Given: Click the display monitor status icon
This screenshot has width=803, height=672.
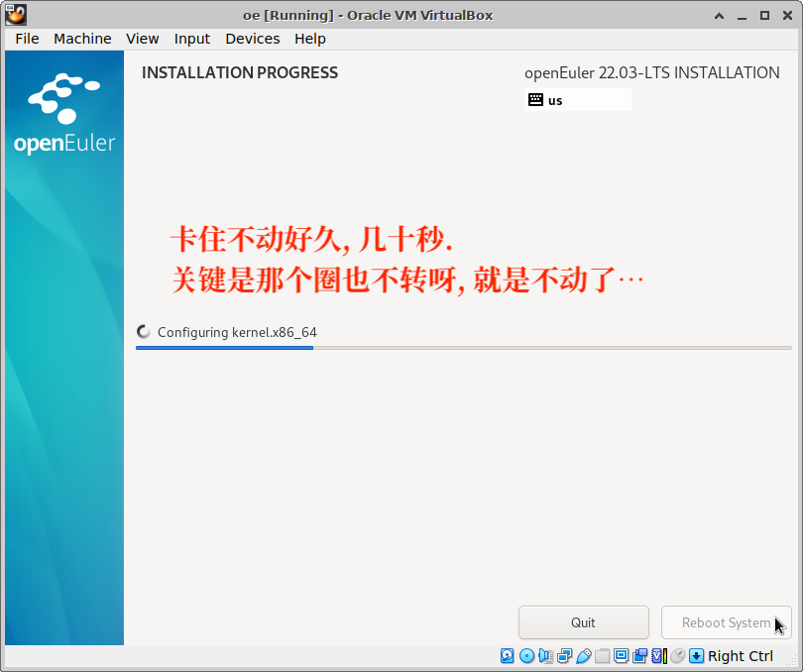Looking at the screenshot, I should pos(621,656).
